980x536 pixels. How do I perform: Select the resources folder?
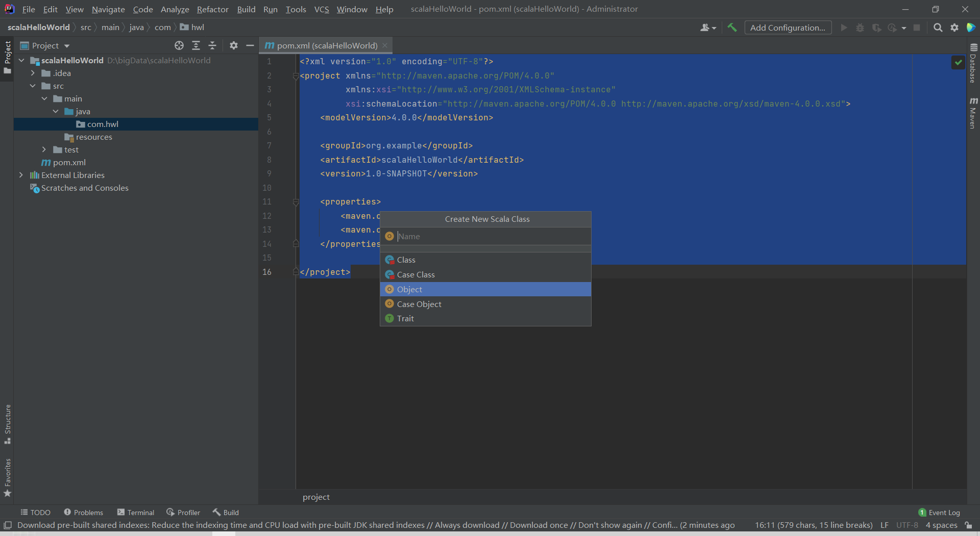click(x=94, y=137)
